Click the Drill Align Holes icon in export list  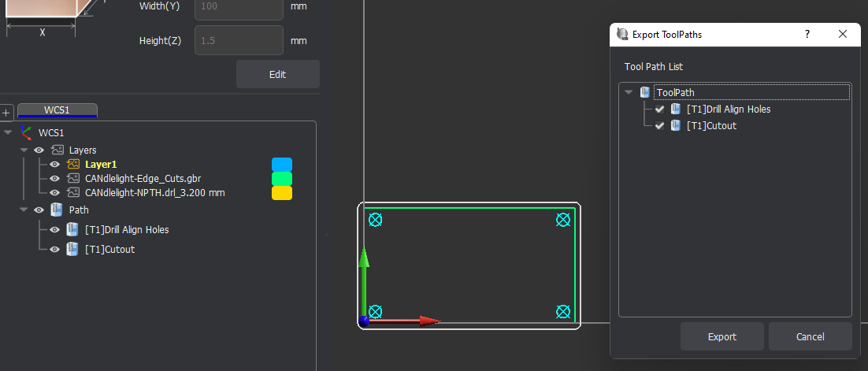pyautogui.click(x=676, y=109)
